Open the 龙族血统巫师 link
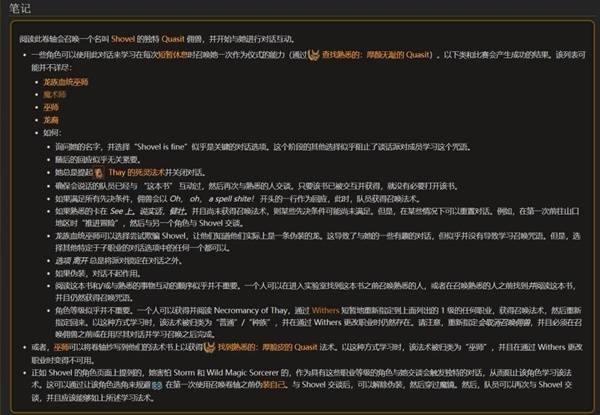The image size is (600, 415). pyautogui.click(x=66, y=82)
